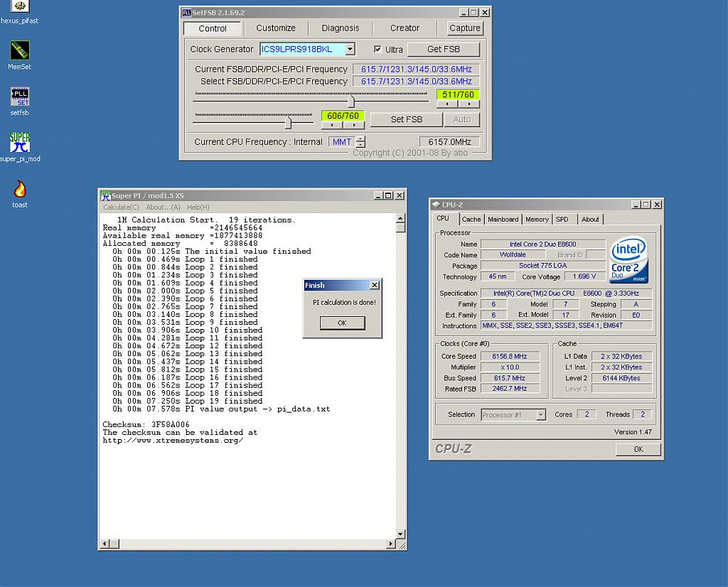Open the About...(A) menu in Super PI

163,208
